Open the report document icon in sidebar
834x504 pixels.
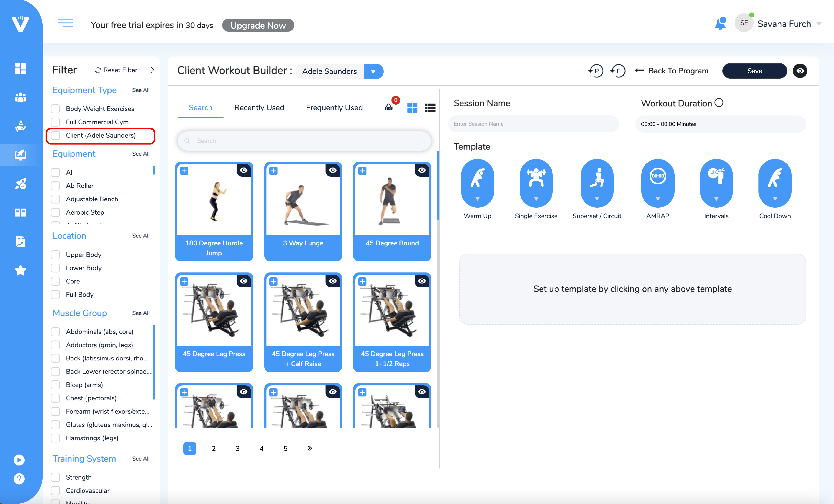20,241
